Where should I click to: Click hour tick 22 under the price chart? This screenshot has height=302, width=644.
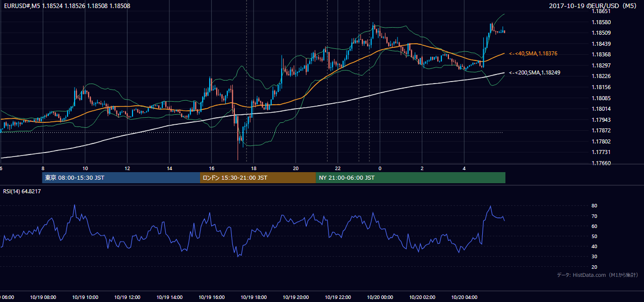pos(338,169)
